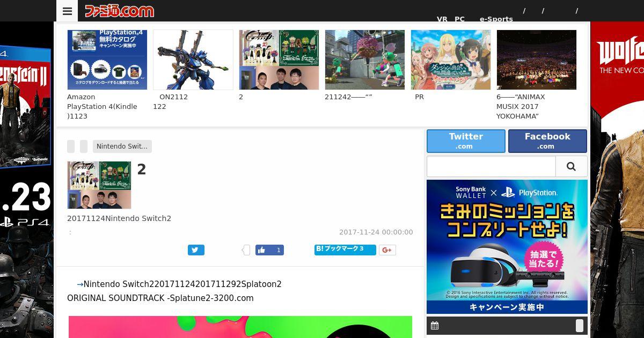This screenshot has height=338, width=644.
Task: Click the white button in calendar bar
Action: (580, 326)
